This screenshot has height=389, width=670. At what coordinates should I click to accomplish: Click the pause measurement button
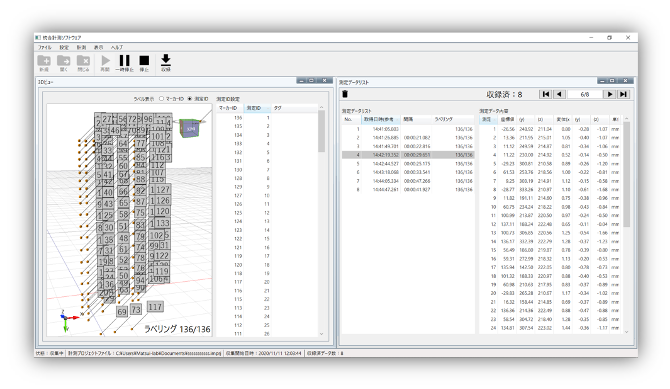[124, 61]
